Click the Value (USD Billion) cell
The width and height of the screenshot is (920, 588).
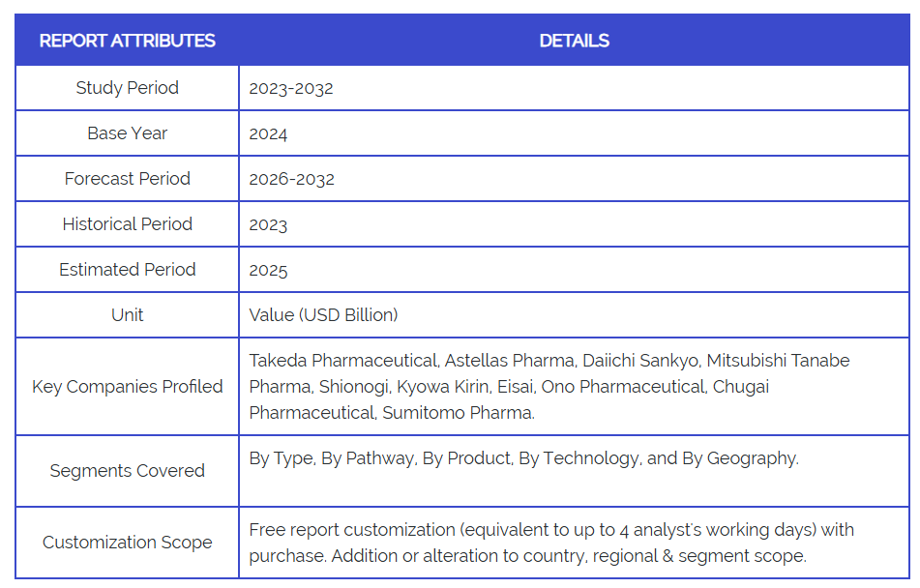[323, 315]
